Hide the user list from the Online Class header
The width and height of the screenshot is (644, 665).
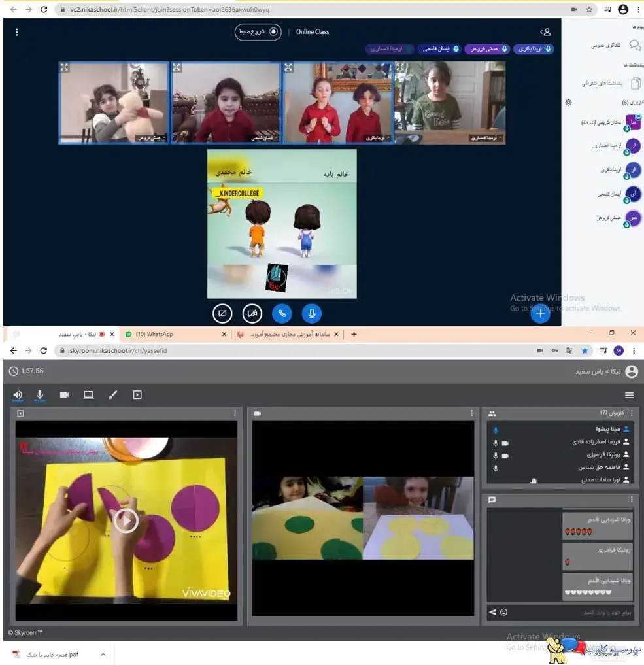pyautogui.click(x=545, y=32)
